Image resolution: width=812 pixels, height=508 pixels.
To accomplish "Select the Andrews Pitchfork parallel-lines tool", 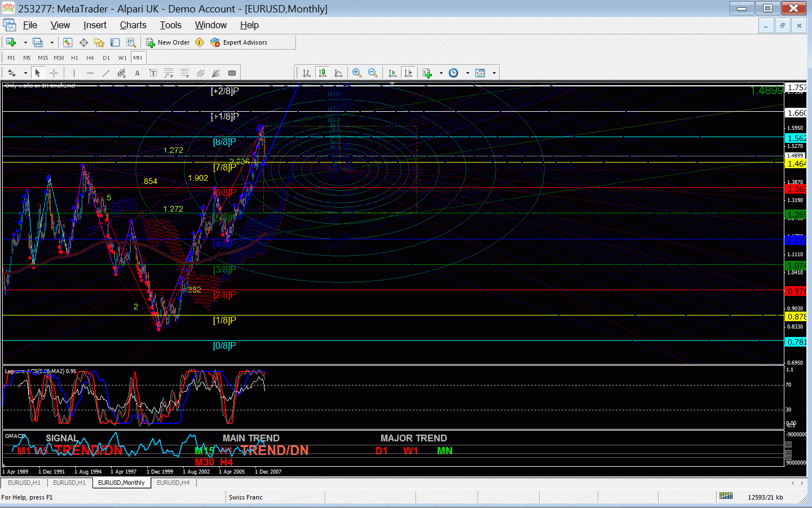I will pos(200,73).
